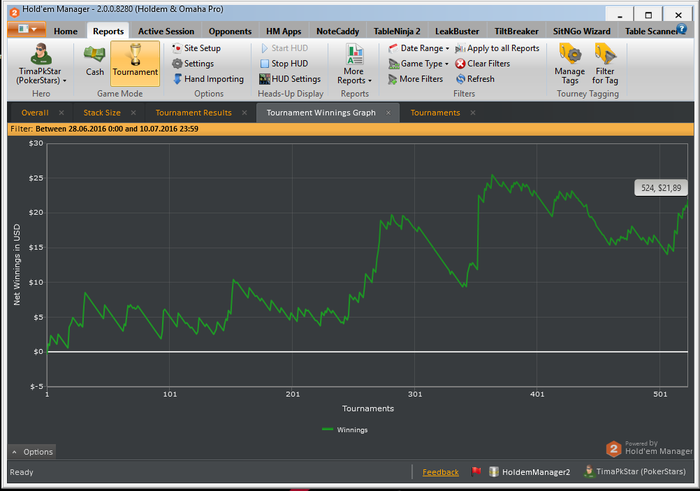Click the Winnings legend entry
The width and height of the screenshot is (700, 491).
(345, 430)
